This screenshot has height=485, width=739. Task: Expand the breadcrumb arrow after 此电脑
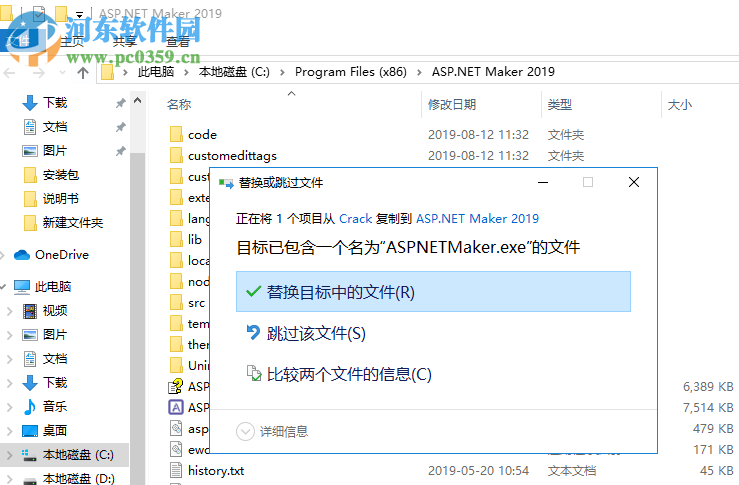[x=187, y=72]
